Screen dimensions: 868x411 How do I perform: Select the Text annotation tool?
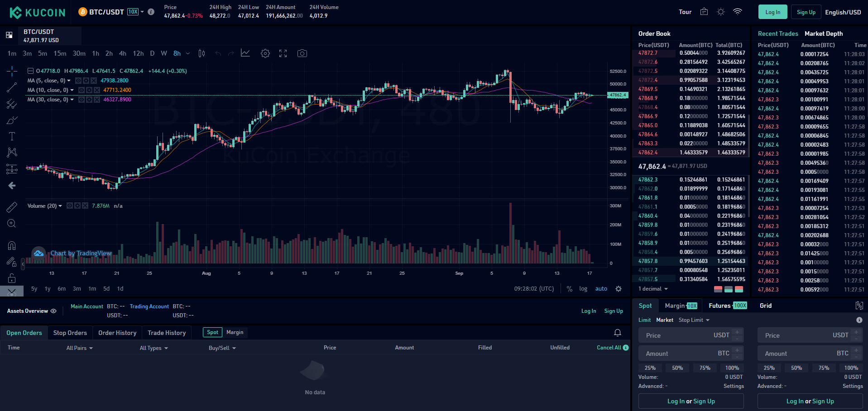12,136
